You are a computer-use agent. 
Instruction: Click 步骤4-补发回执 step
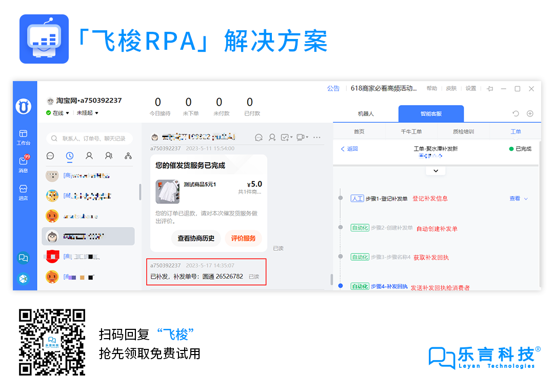coord(389,286)
